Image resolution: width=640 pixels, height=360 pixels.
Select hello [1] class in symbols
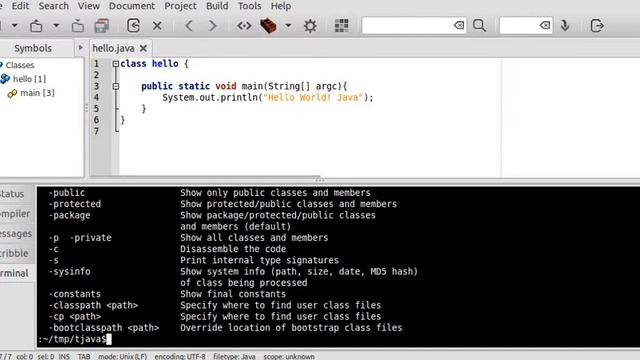click(x=29, y=79)
